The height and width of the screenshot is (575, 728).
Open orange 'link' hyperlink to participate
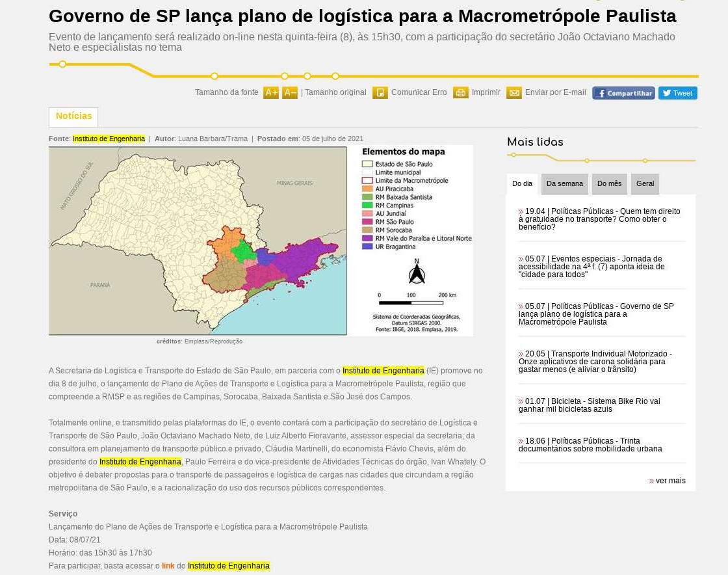168,566
